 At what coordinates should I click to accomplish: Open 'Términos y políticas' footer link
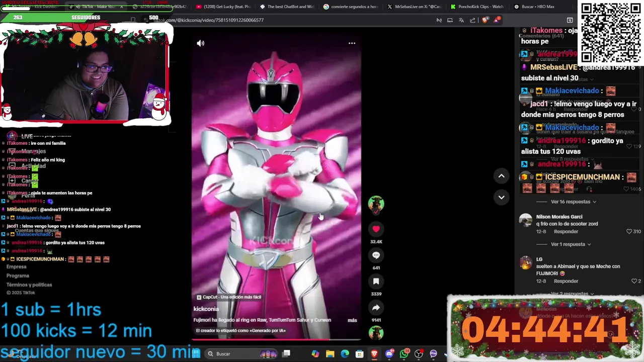coord(29,285)
